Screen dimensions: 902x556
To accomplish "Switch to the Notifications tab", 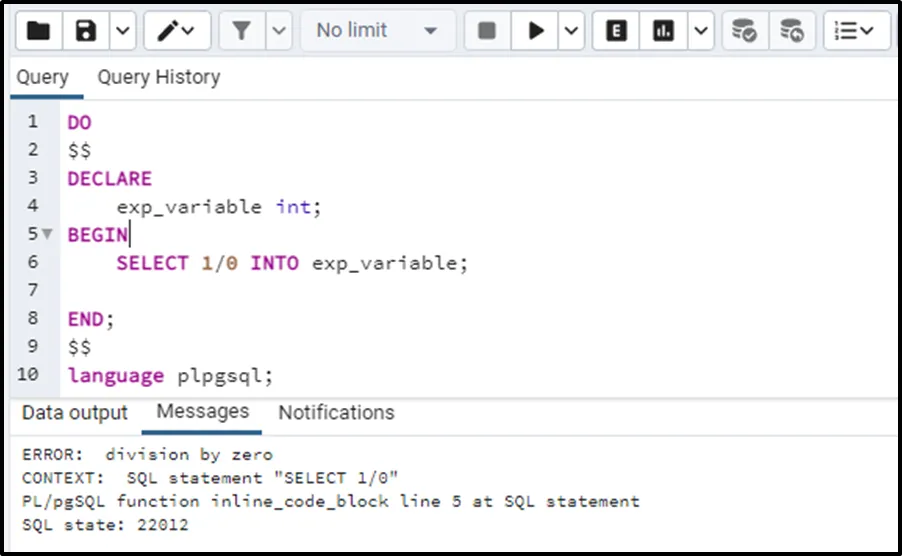I will click(336, 412).
